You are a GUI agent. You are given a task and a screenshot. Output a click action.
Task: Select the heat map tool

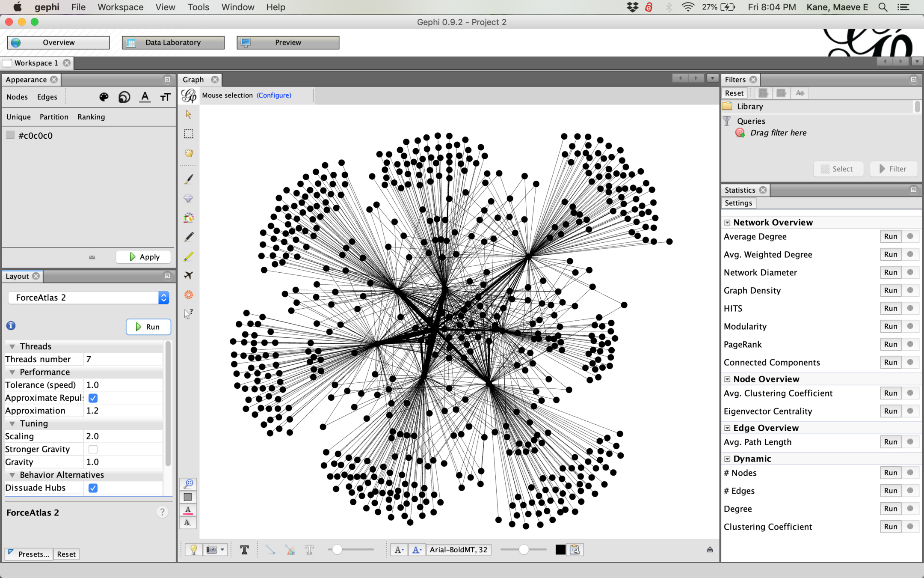(x=188, y=295)
